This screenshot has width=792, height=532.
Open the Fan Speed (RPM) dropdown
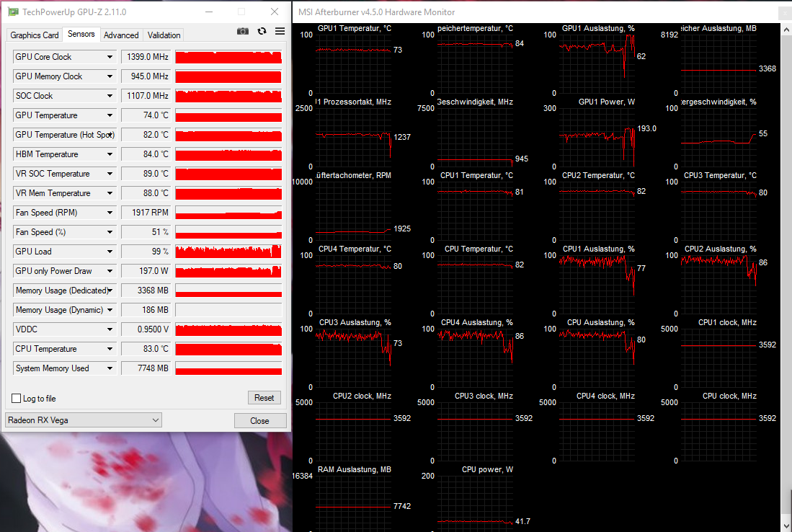(x=110, y=213)
